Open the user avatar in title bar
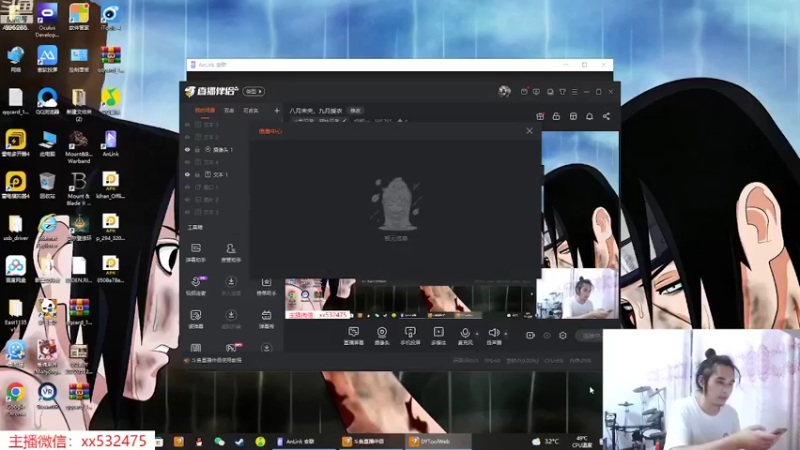The height and width of the screenshot is (450, 800). point(504,91)
